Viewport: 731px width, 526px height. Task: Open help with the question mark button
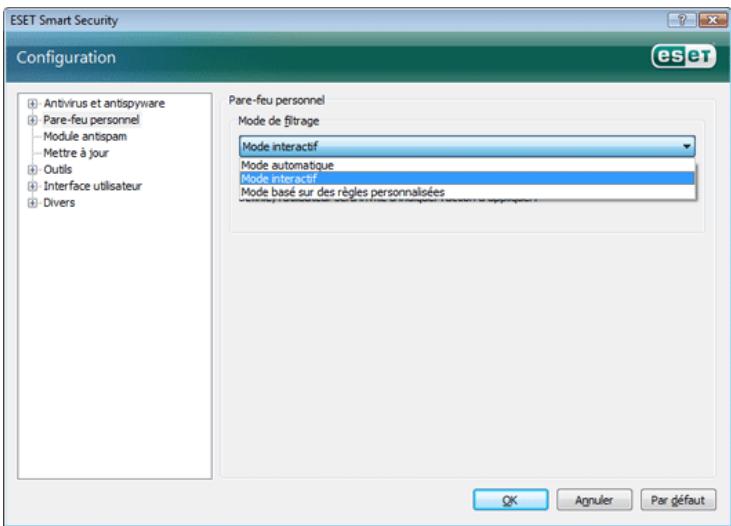point(682,20)
